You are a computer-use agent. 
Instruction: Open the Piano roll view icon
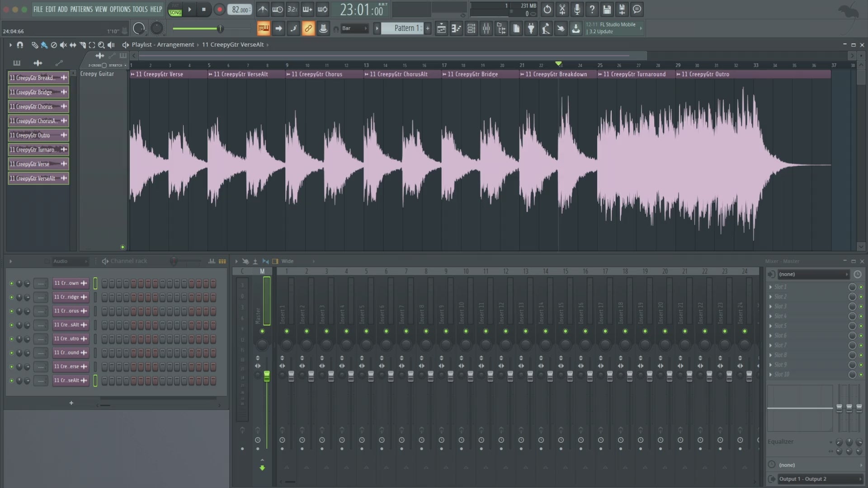tap(456, 28)
